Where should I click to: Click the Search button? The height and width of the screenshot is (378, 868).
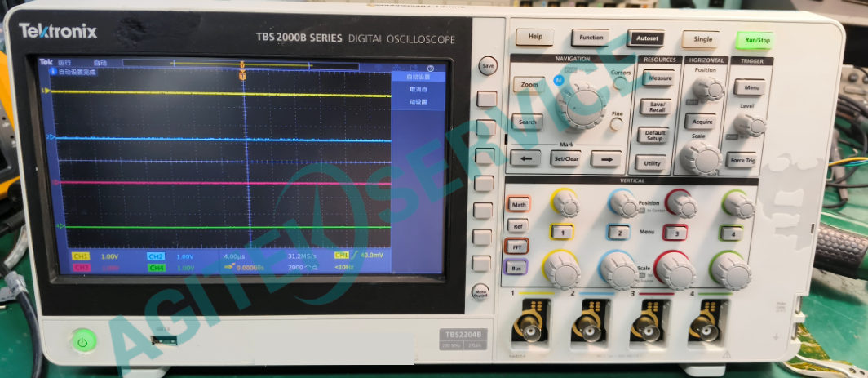(x=527, y=122)
